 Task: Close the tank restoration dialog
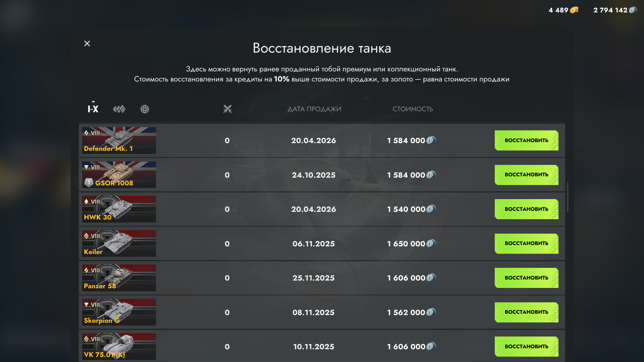click(87, 44)
